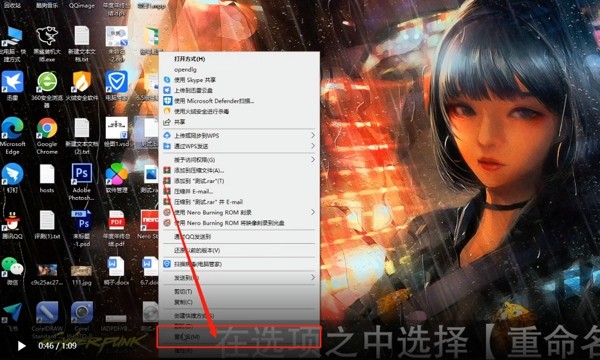Choose 使用 Skype 共享 menu entry
The height and width of the screenshot is (360, 600).
click(x=239, y=80)
